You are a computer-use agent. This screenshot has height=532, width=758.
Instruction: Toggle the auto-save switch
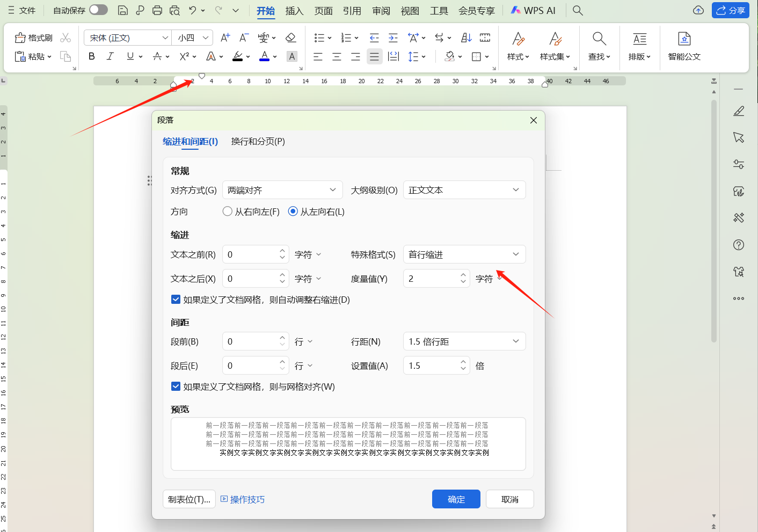pos(98,10)
